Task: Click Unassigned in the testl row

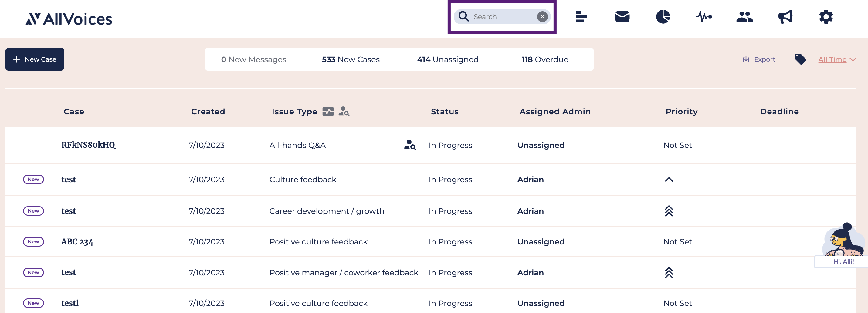Action: (541, 303)
